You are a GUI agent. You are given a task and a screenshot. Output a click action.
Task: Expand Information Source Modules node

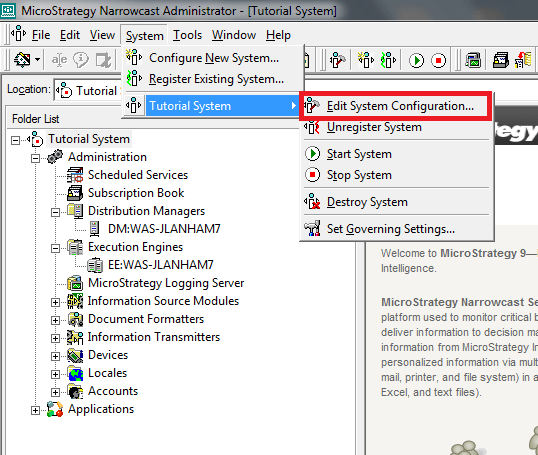click(55, 302)
